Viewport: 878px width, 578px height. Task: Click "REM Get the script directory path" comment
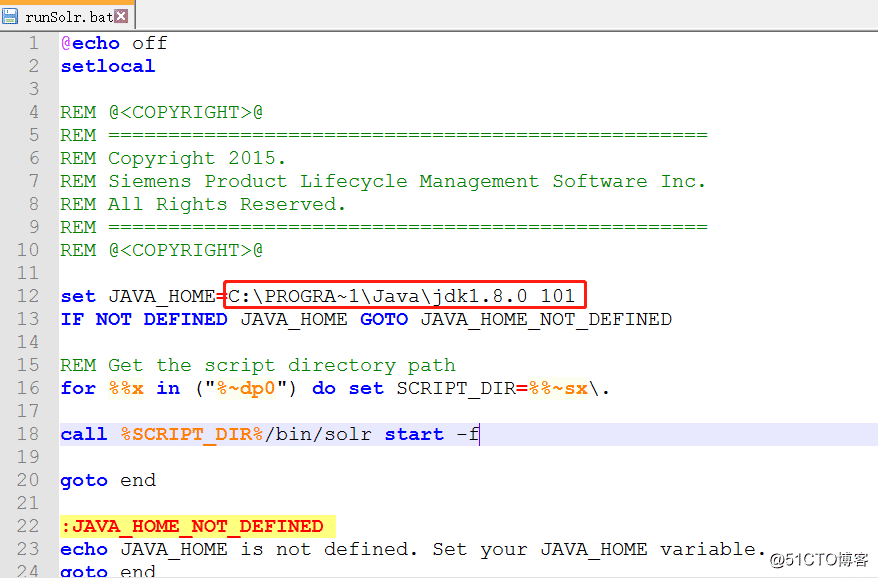pos(258,365)
